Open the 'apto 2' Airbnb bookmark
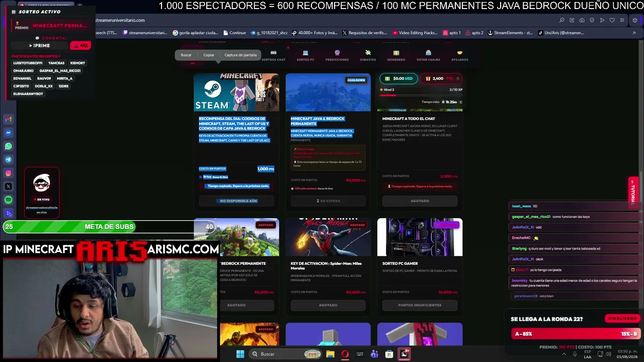 pos(474,33)
